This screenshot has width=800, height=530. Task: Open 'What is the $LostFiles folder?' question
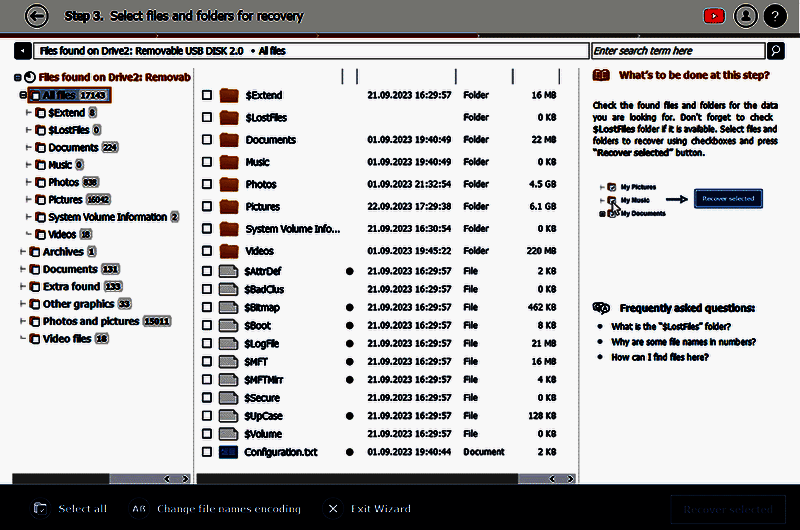point(671,327)
